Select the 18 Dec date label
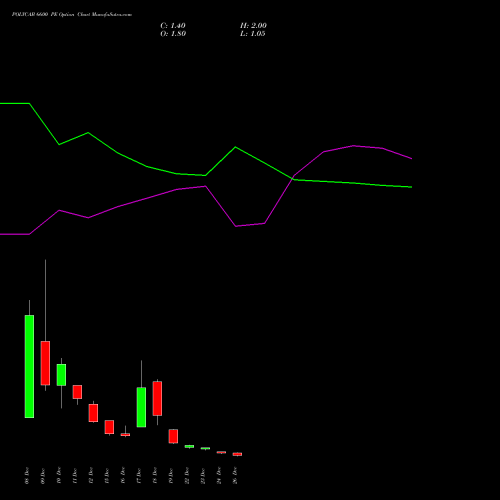The image size is (500, 500). [155, 476]
